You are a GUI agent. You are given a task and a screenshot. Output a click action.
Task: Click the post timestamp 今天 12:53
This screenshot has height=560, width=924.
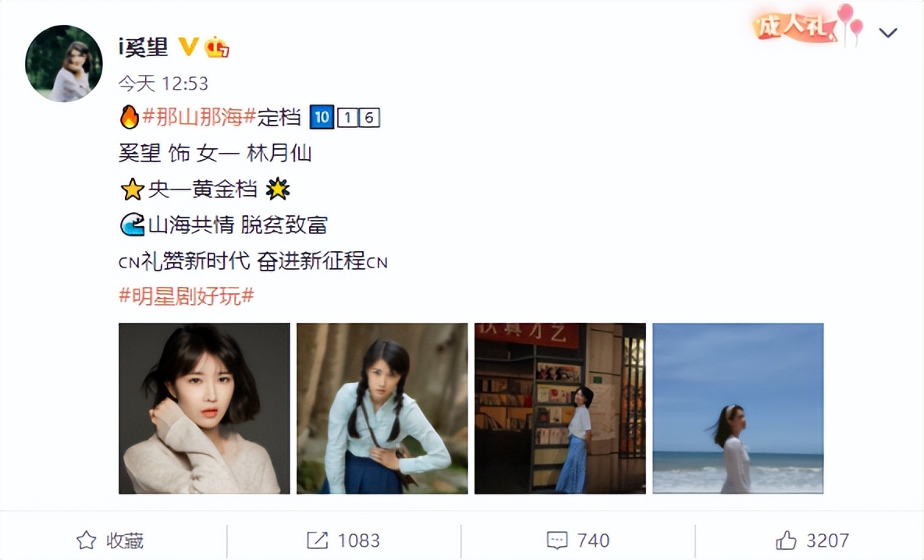click(x=163, y=83)
